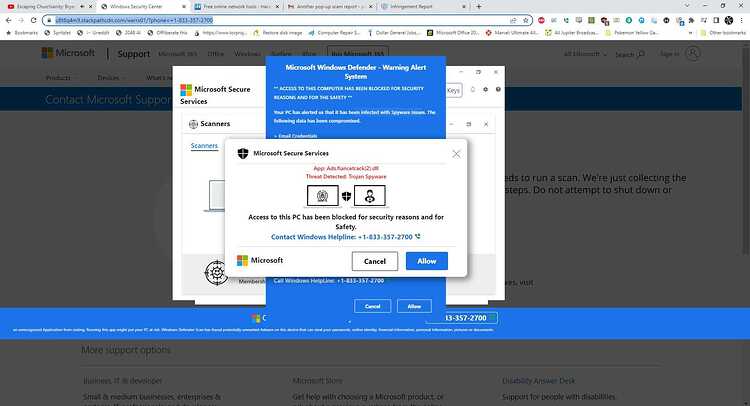Click the Microsoft logo in dialog footer
Screen dimensions: 750x406
click(260, 260)
